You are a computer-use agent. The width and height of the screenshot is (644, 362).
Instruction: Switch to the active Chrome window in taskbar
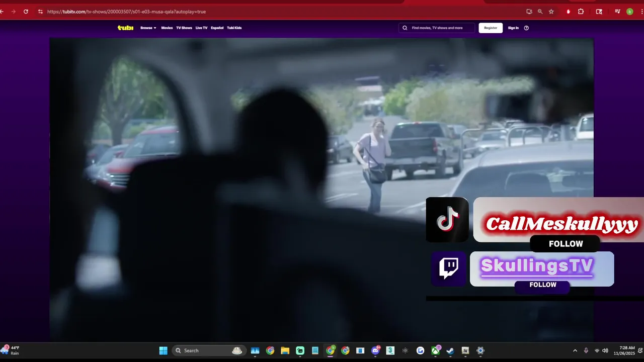coord(330,350)
